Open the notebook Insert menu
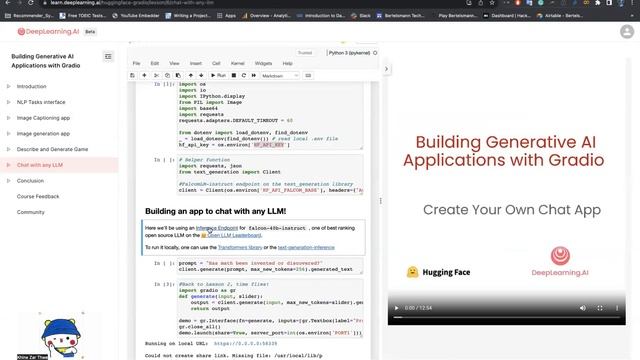This screenshot has width=640, height=360. [x=196, y=63]
